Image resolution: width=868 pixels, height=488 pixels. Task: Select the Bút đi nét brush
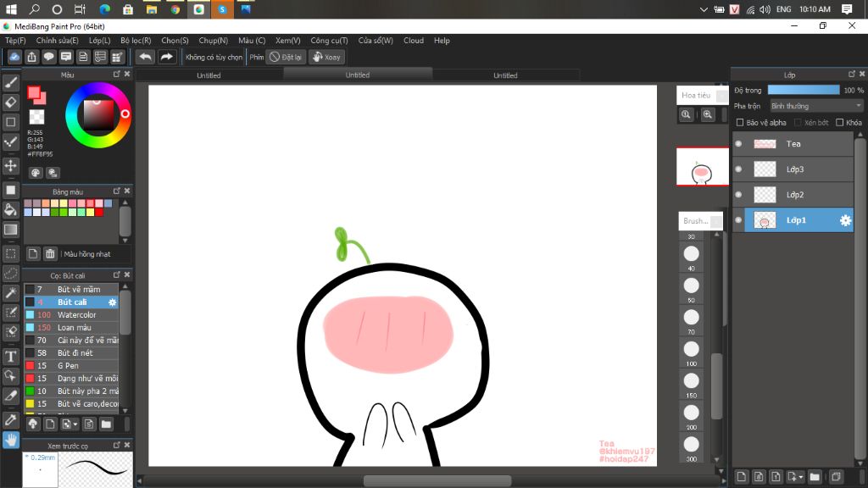click(71, 353)
